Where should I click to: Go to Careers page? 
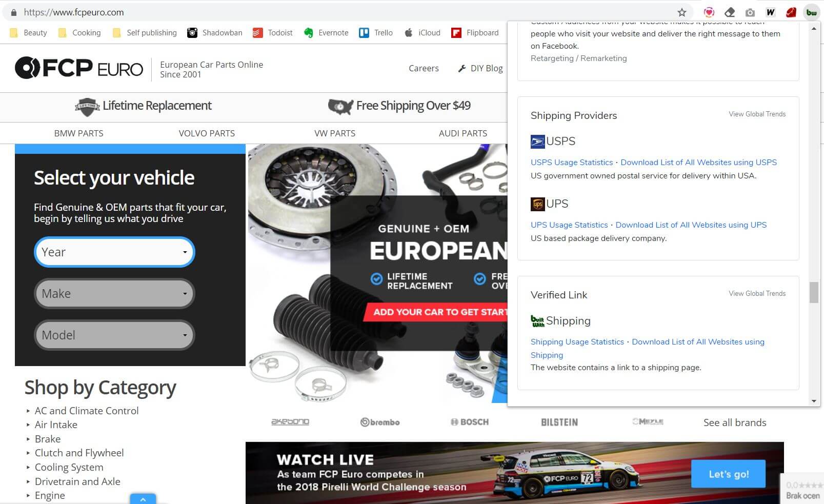coord(424,68)
